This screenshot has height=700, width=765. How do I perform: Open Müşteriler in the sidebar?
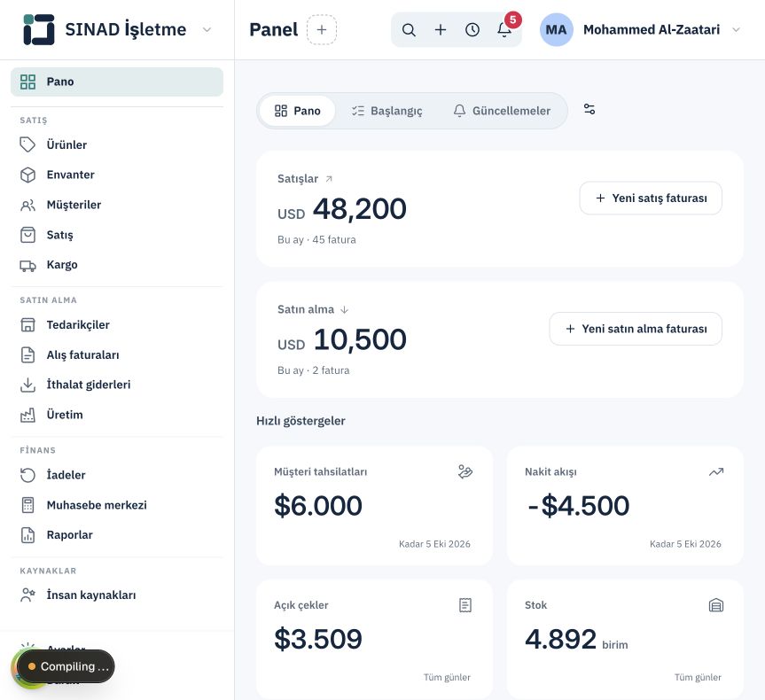(117, 205)
